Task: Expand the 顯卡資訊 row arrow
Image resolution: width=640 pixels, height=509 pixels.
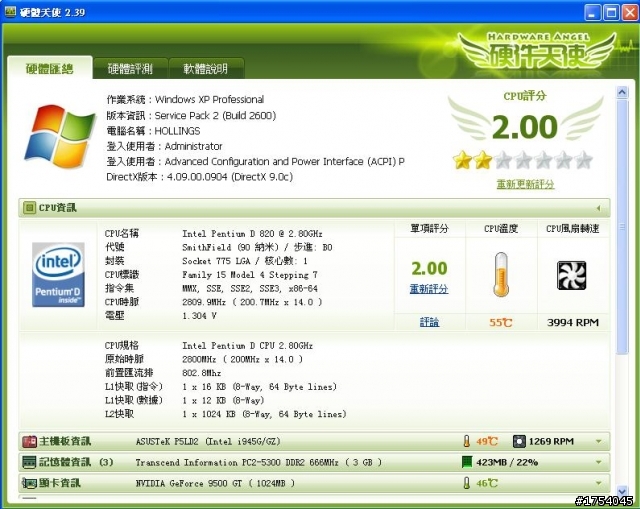Action: pyautogui.click(x=599, y=483)
